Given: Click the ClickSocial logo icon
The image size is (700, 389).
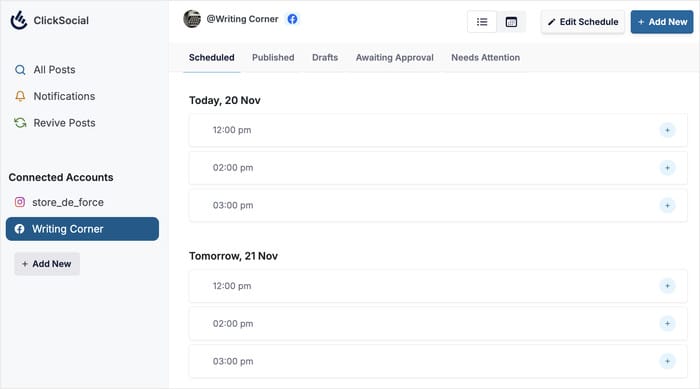Looking at the screenshot, I should (19, 21).
